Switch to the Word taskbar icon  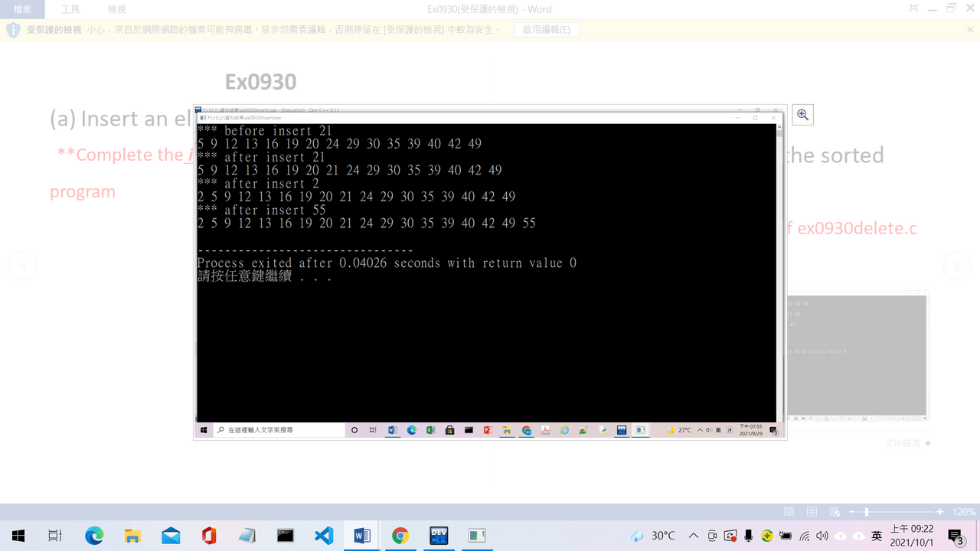(x=362, y=536)
